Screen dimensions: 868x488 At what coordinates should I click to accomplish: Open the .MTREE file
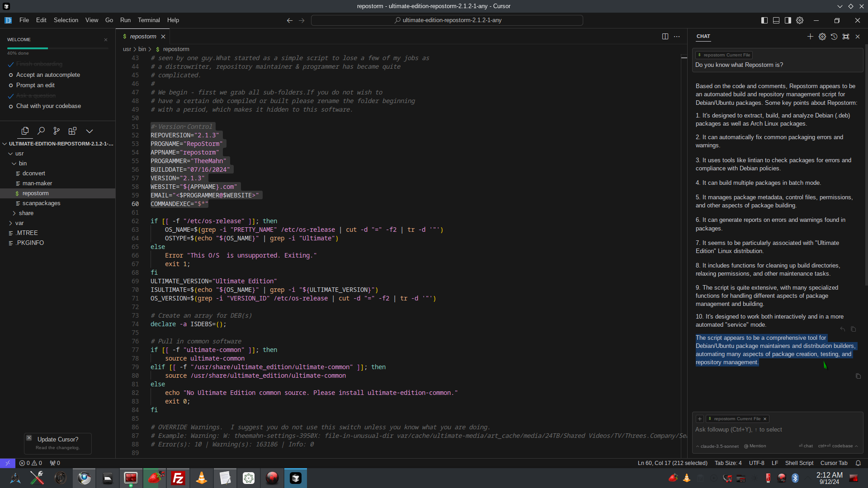tap(58, 233)
